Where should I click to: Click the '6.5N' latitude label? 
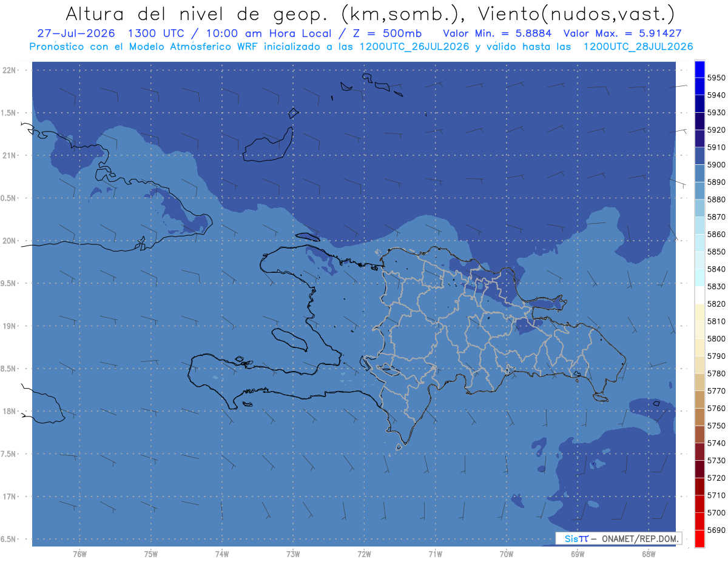pyautogui.click(x=9, y=539)
